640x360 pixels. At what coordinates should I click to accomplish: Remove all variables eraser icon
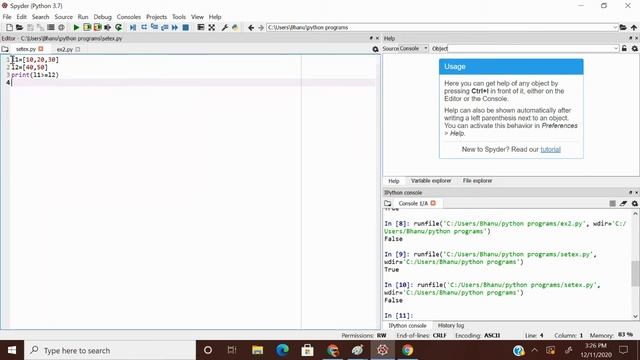pos(623,203)
